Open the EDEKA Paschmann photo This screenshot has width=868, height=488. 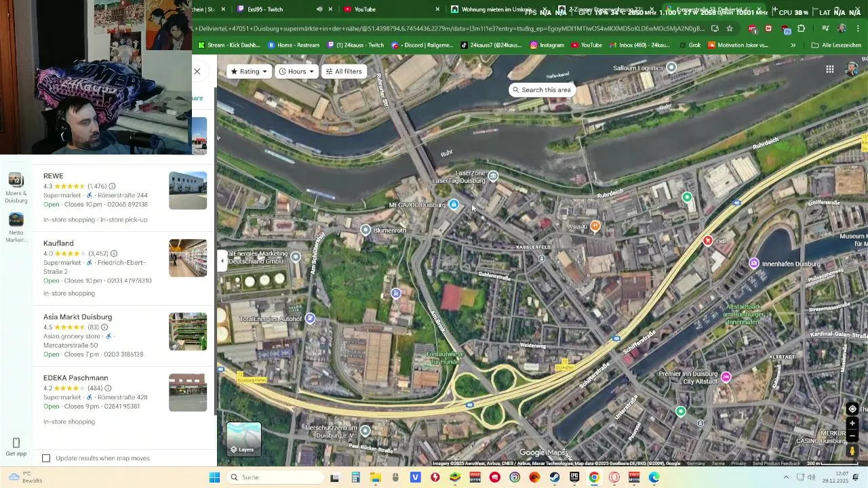click(x=188, y=392)
